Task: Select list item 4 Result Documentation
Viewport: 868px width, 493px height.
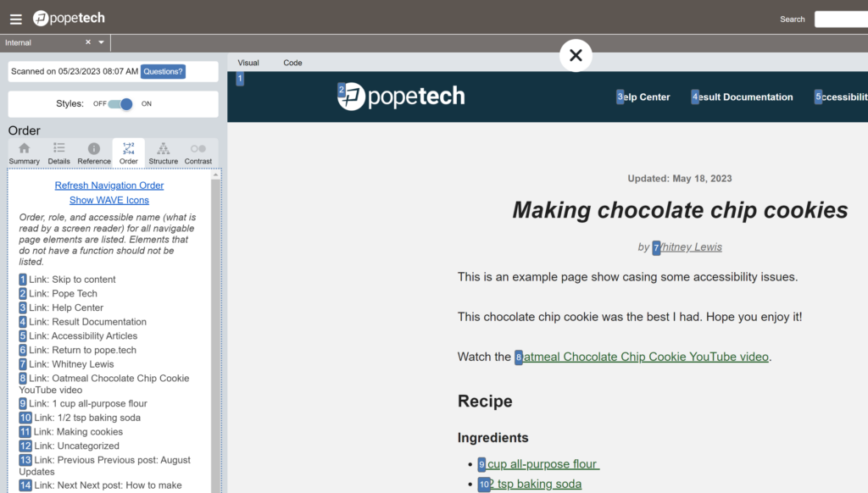Action: [x=83, y=322]
